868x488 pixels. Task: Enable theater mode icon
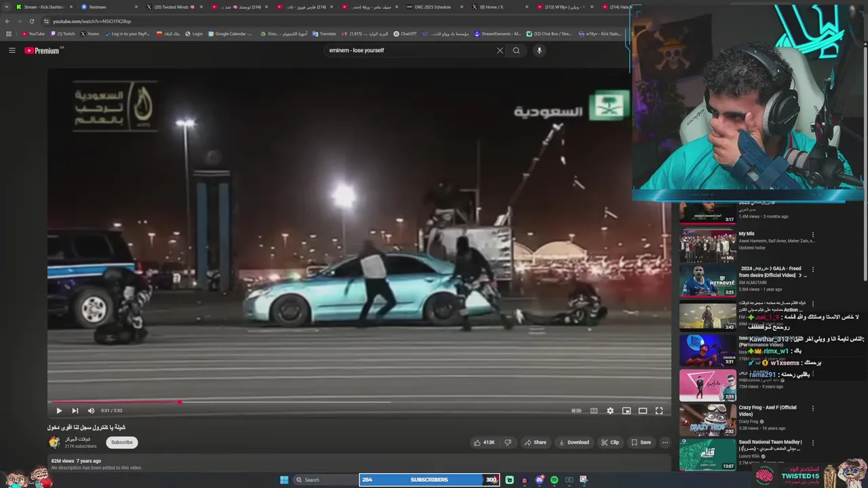point(643,411)
